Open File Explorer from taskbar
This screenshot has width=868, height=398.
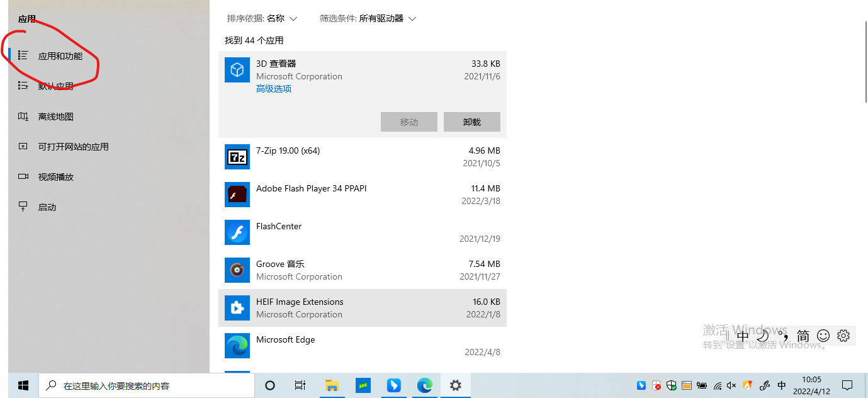coord(332,385)
